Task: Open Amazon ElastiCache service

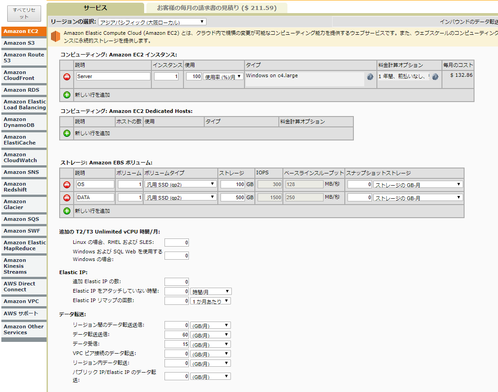Action: point(24,140)
